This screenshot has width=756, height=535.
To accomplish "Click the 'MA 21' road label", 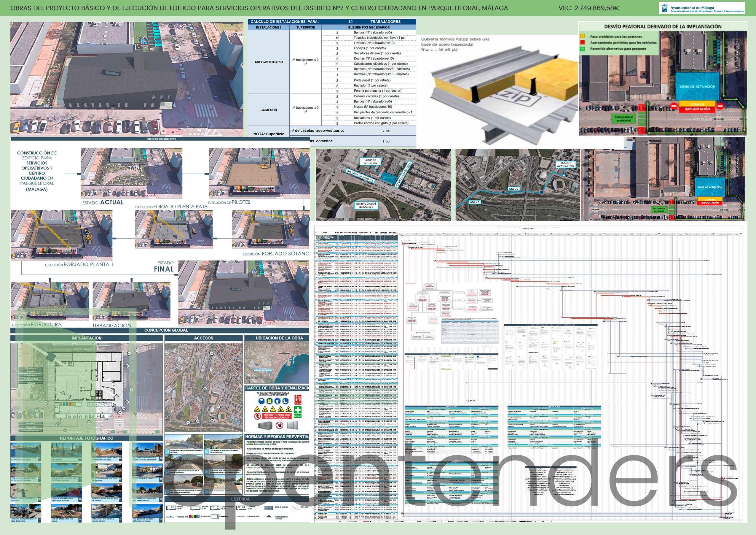I will (x=474, y=202).
